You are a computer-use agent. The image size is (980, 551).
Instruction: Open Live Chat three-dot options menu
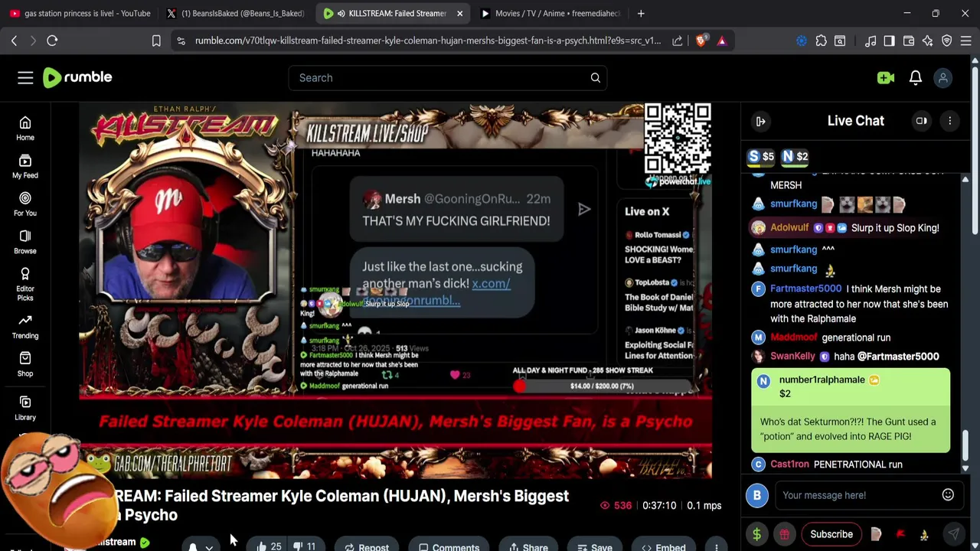click(x=949, y=121)
